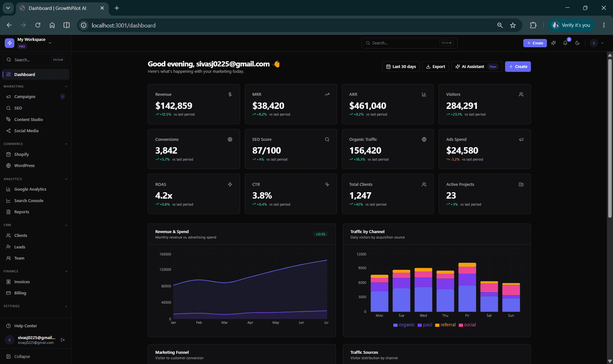Screen dimensions: 613x364
Task: Click the referral legend color swatch
Action: [x=437, y=325]
